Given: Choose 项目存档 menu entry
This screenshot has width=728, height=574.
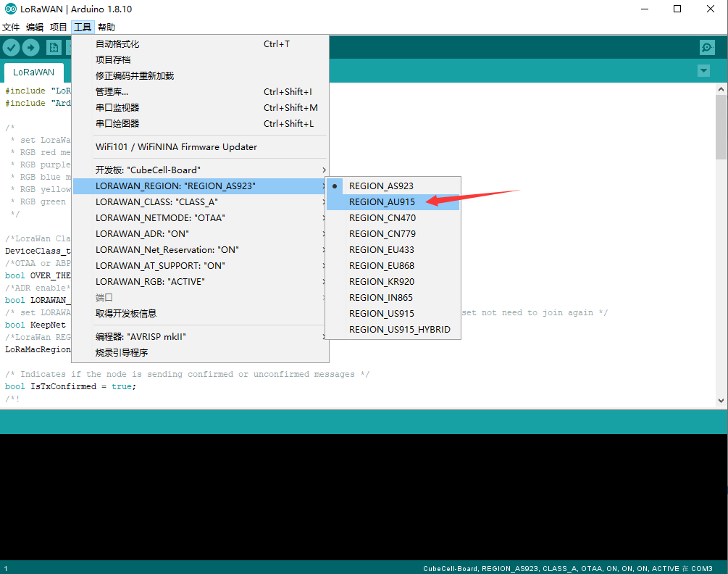Looking at the screenshot, I should coord(200,60).
